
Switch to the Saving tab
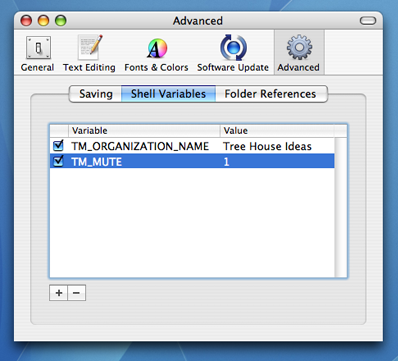(95, 94)
